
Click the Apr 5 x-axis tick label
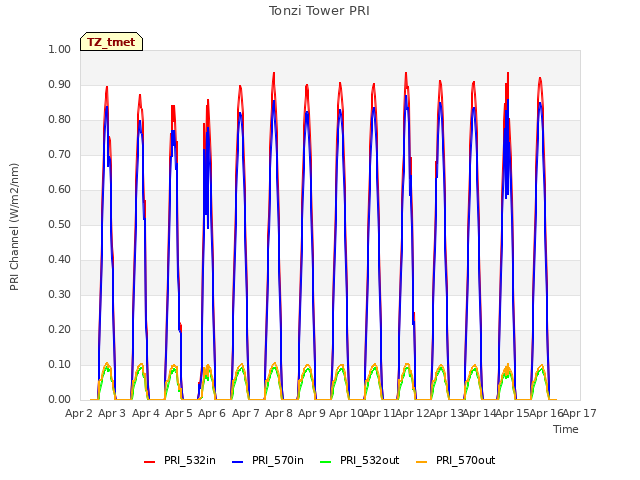click(x=179, y=413)
